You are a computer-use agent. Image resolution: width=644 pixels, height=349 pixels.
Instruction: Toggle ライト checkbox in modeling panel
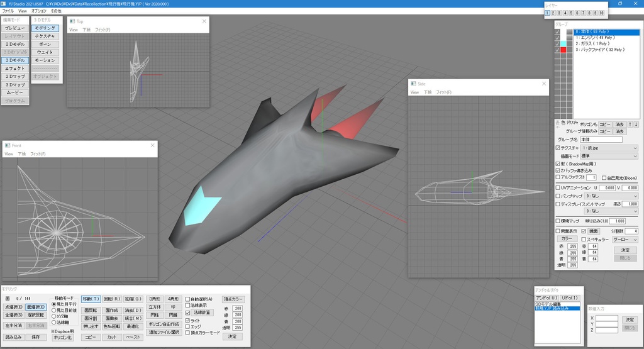(x=187, y=320)
